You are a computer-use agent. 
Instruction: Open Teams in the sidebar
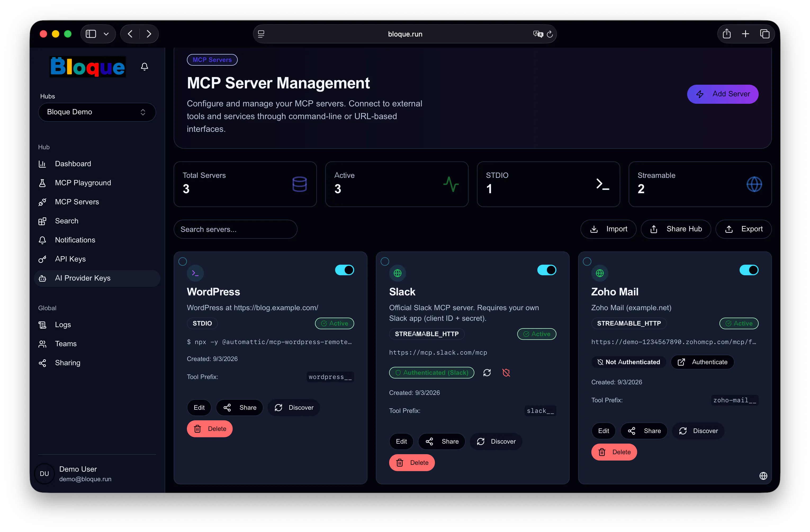pyautogui.click(x=97, y=344)
